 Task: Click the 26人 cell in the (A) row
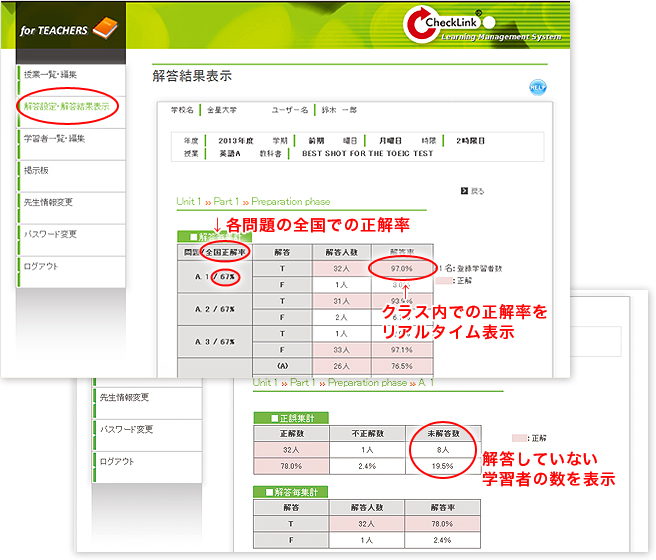coord(341,366)
